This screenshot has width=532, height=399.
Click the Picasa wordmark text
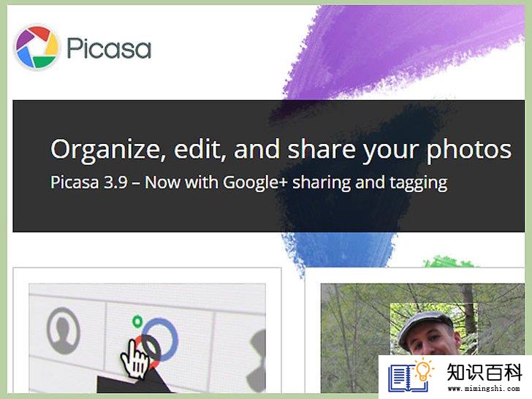pos(109,48)
